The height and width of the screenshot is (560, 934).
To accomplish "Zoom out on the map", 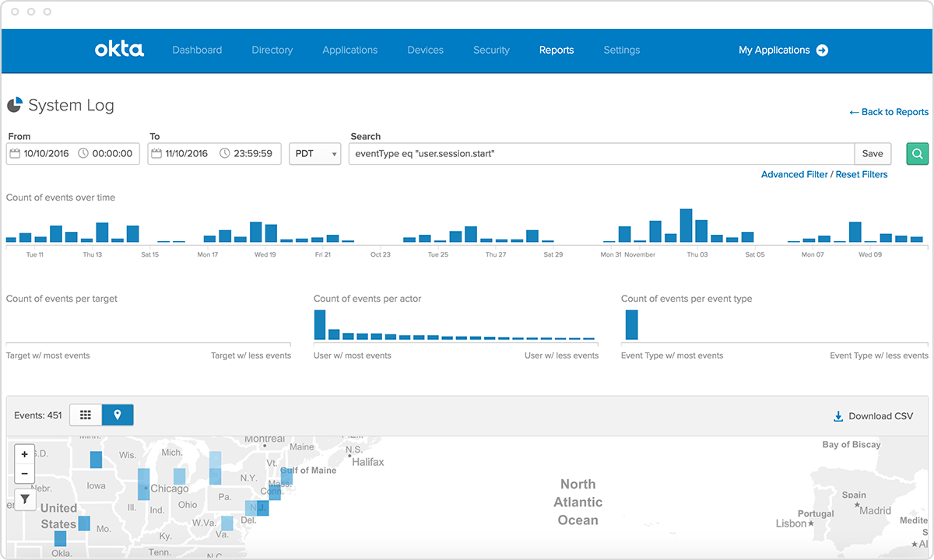I will pos(25,473).
